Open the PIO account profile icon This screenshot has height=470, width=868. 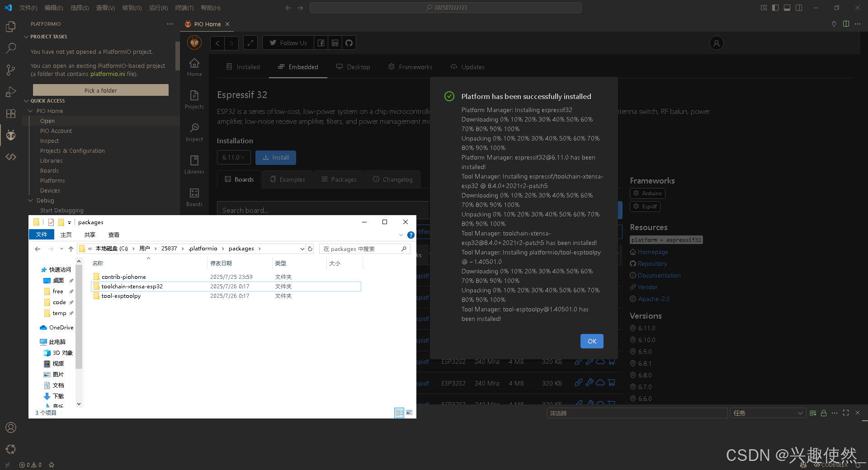pos(716,43)
